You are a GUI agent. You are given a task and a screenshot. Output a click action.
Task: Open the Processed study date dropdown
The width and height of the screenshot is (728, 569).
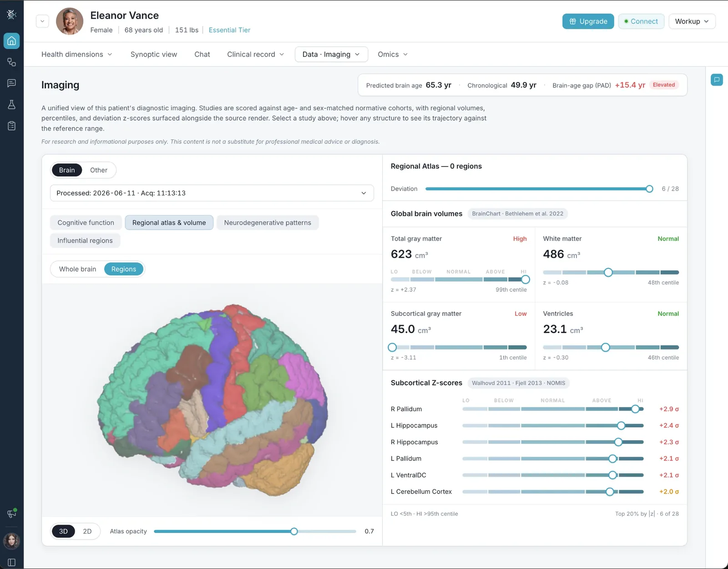[212, 193]
